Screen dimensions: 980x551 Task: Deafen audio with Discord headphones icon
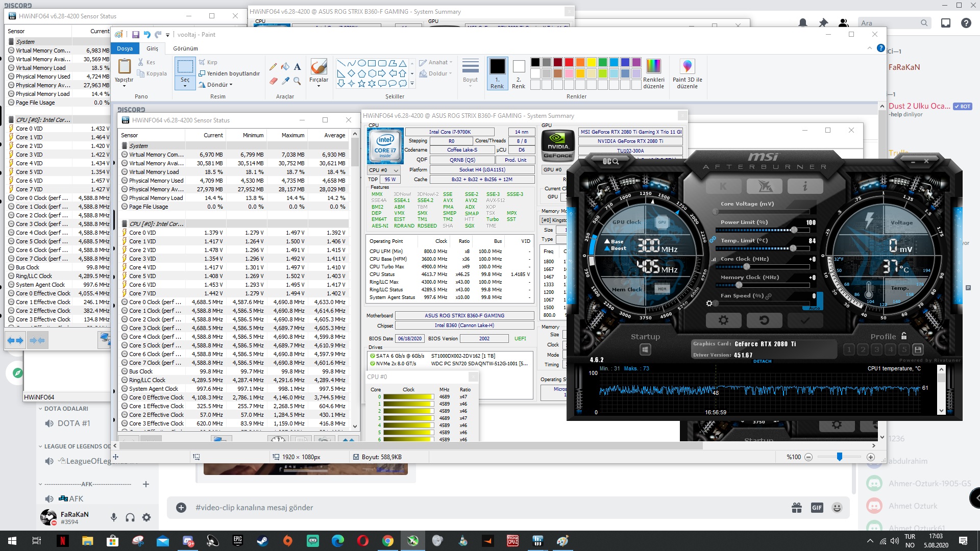pos(130,517)
